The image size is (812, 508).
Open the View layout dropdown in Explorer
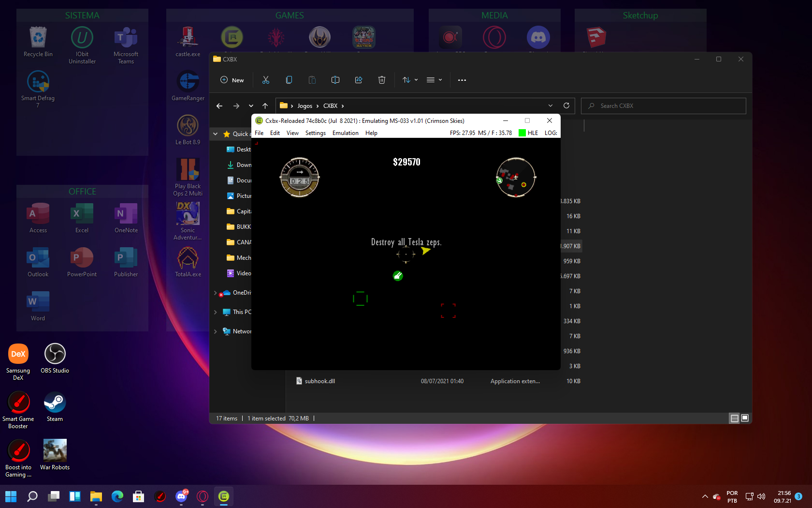click(434, 80)
